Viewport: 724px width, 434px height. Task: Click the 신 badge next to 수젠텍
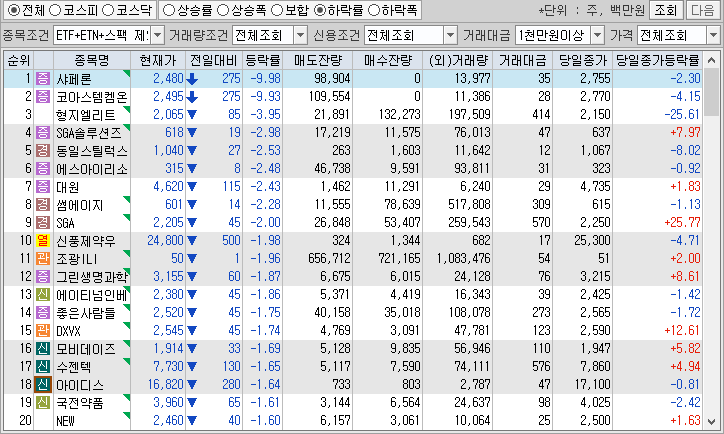pos(43,367)
